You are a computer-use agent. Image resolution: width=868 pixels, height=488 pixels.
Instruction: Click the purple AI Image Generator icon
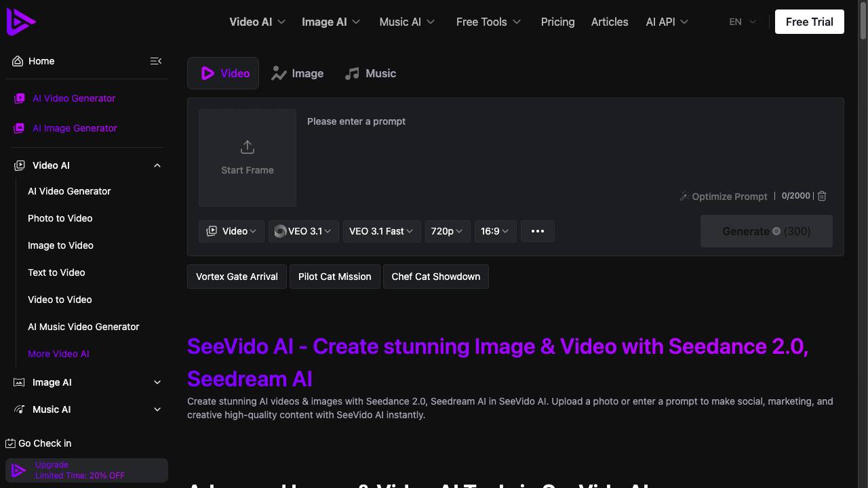(x=20, y=128)
